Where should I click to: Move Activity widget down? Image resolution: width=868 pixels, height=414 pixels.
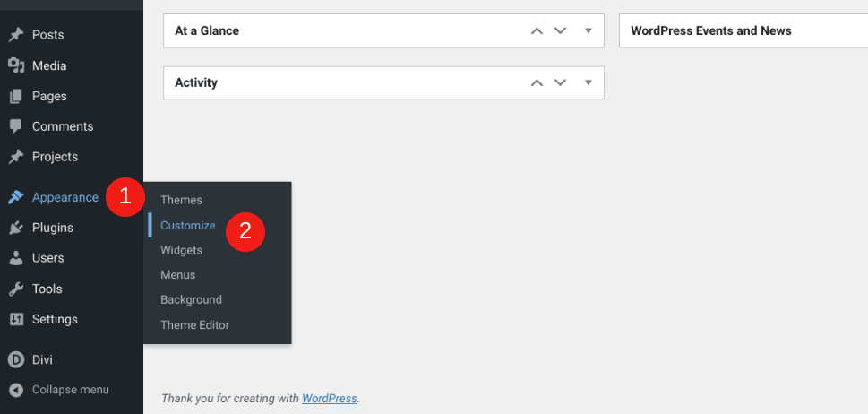[x=560, y=83]
